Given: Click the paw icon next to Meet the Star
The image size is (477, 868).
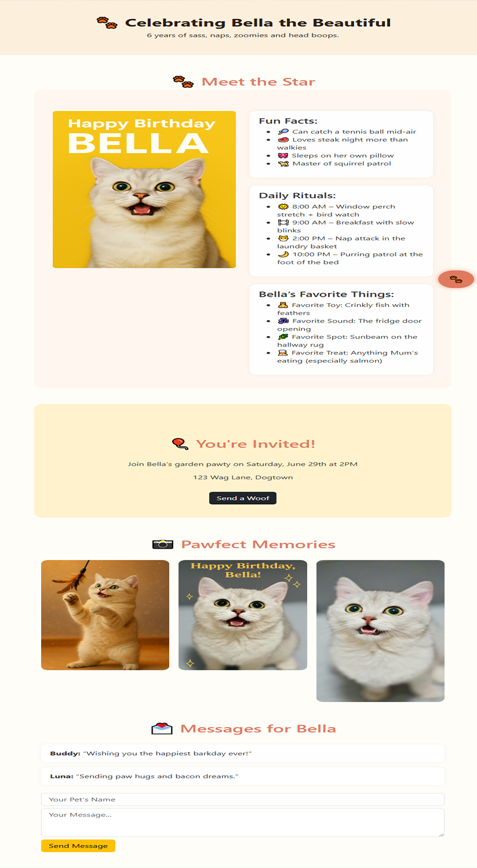Looking at the screenshot, I should (x=184, y=82).
